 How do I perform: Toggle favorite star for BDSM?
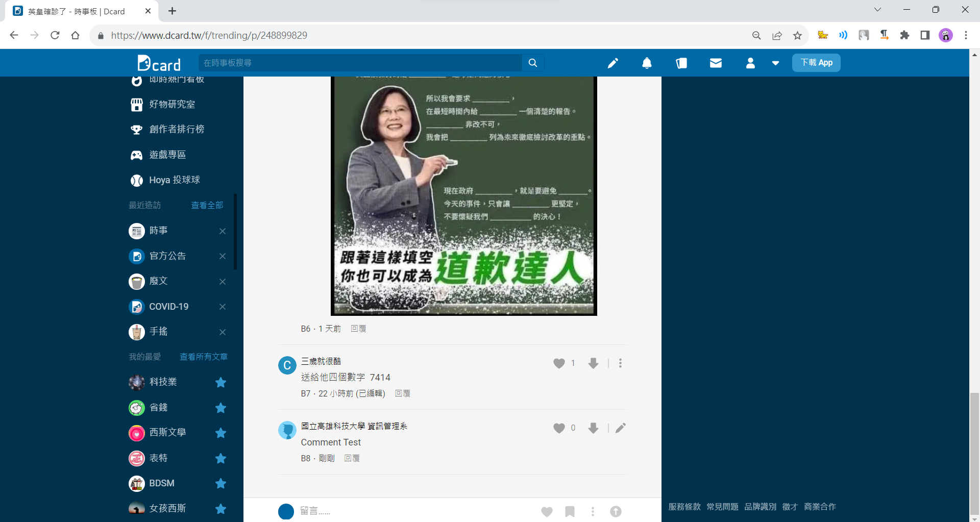[x=220, y=483]
